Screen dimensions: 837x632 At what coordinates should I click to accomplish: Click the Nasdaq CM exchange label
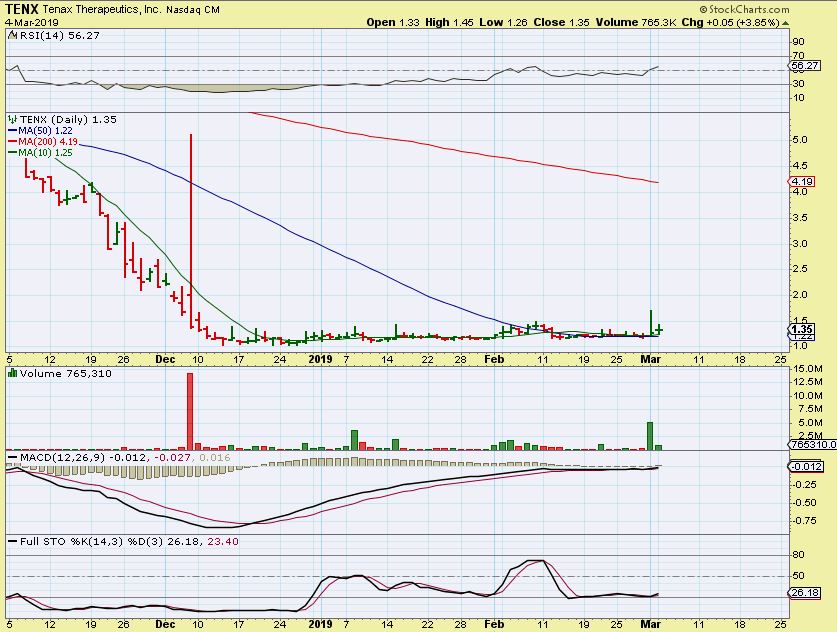[193, 10]
